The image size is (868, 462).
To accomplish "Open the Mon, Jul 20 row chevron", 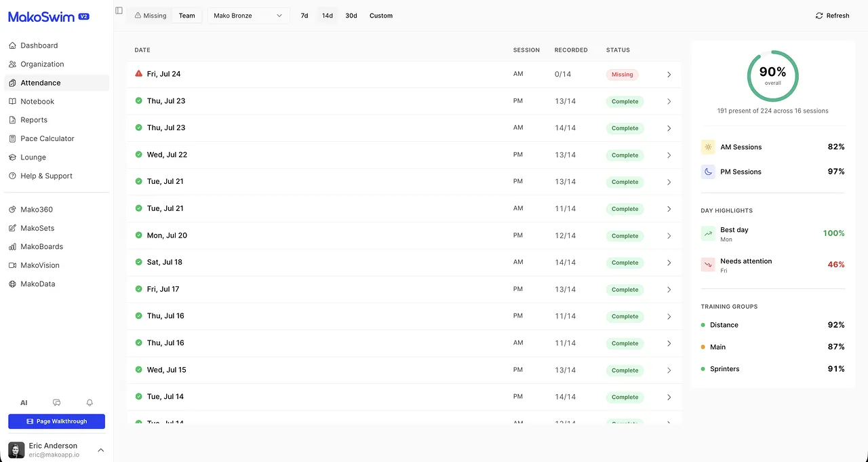I will 669,236.
